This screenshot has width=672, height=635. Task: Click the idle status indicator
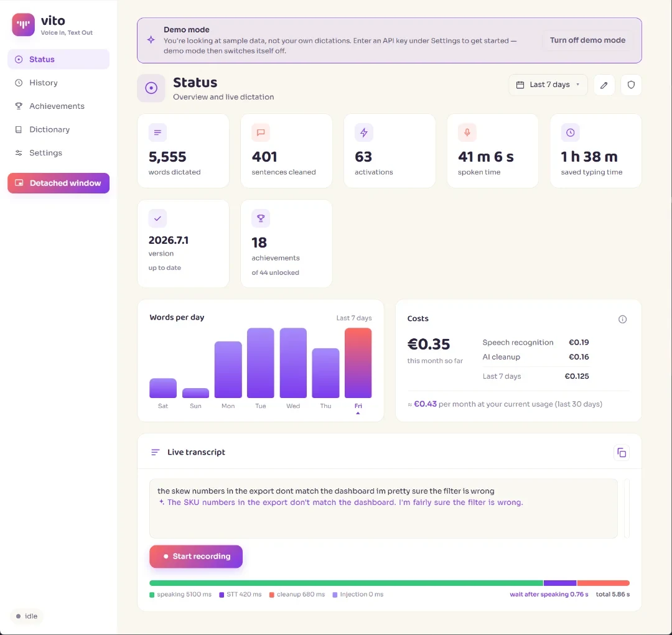pyautogui.click(x=27, y=616)
